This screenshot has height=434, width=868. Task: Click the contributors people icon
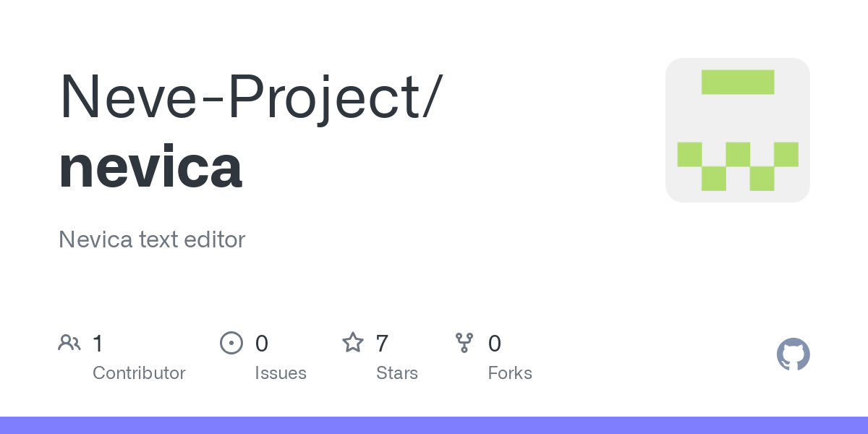[69, 342]
